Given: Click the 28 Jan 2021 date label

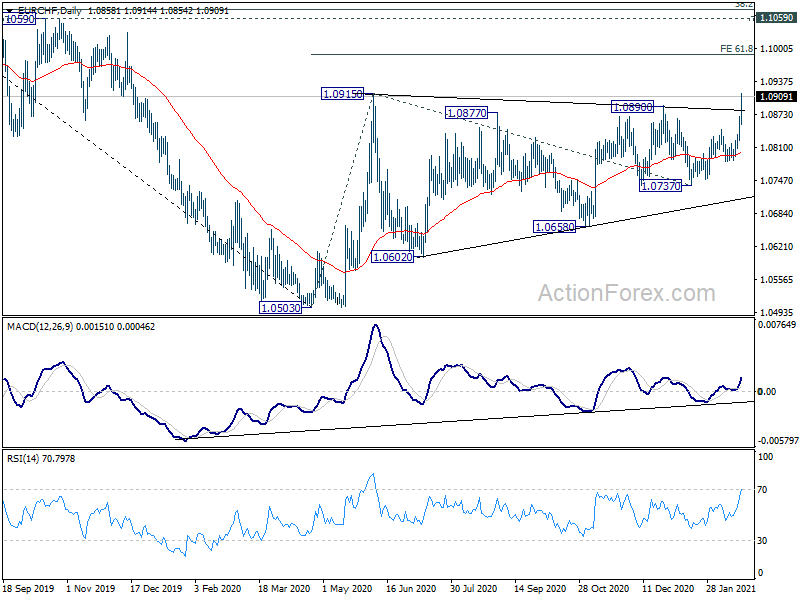Looking at the screenshot, I should tap(731, 588).
